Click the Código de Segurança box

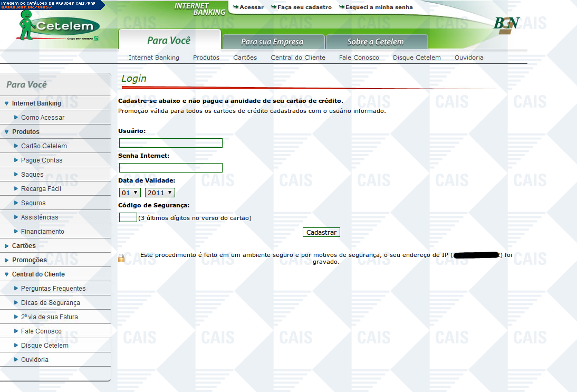[x=128, y=217]
